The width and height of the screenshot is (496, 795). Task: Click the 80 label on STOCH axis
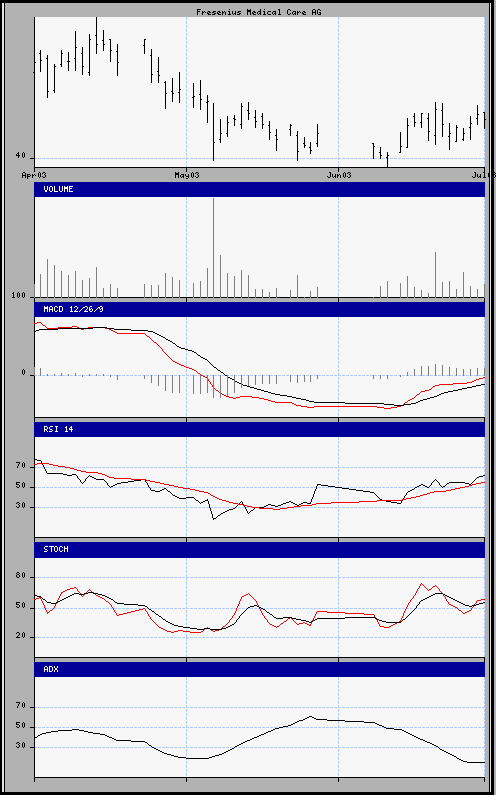click(21, 576)
